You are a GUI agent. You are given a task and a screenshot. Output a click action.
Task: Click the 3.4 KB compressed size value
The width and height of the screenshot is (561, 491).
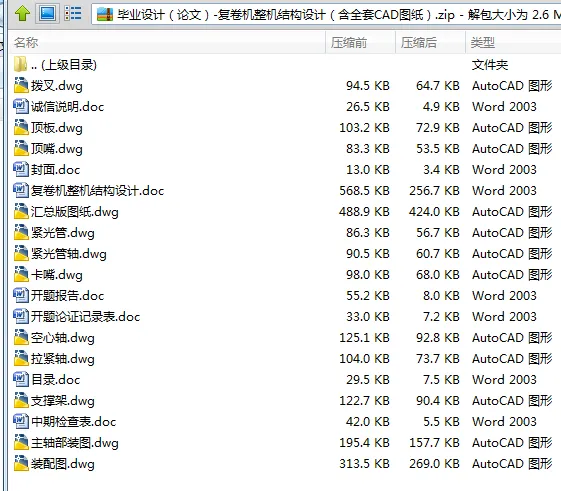(442, 170)
